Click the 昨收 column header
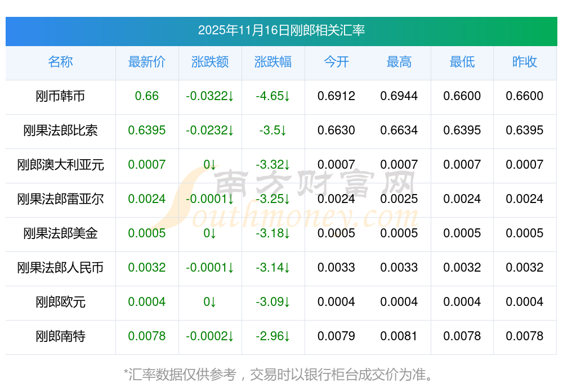Viewport: 563px width, 392px height. pyautogui.click(x=525, y=62)
